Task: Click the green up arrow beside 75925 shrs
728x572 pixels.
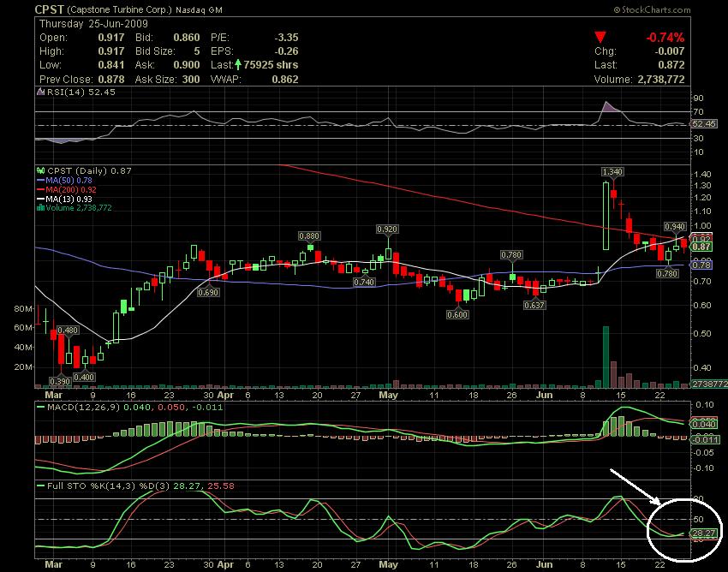Action: pyautogui.click(x=238, y=64)
